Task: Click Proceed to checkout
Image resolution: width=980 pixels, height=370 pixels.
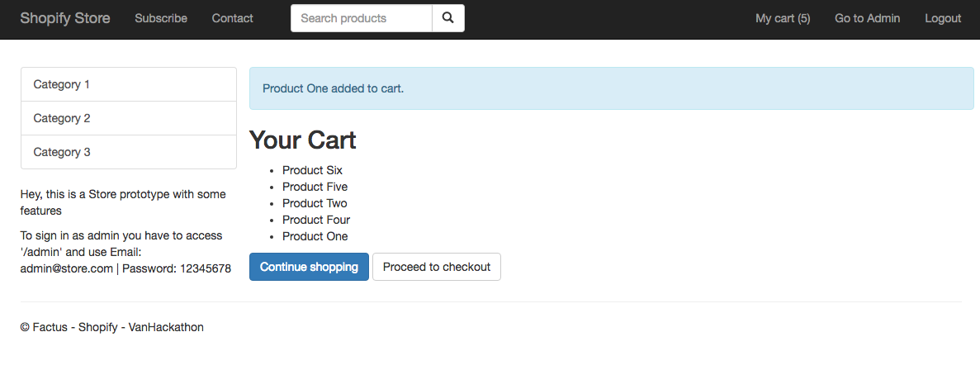Action: tap(437, 267)
